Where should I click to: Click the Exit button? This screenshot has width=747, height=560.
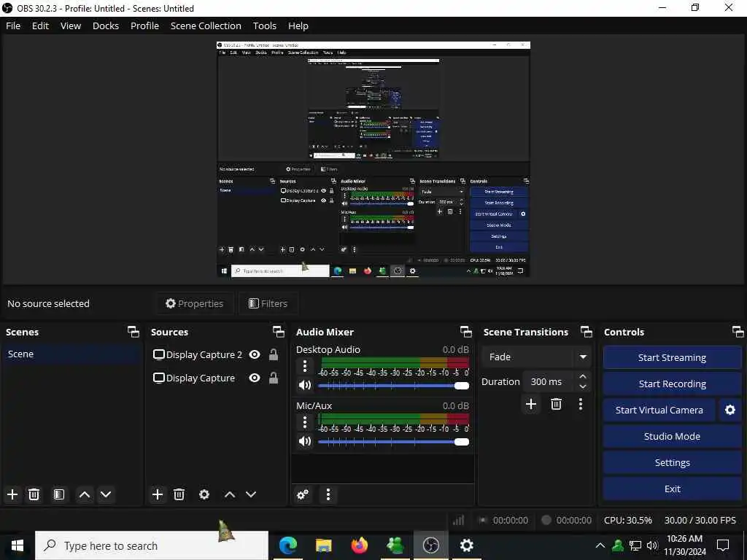672,489
